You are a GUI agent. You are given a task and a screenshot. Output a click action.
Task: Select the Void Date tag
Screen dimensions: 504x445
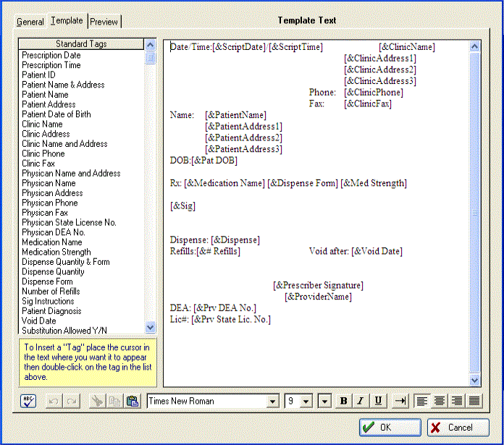click(x=38, y=321)
